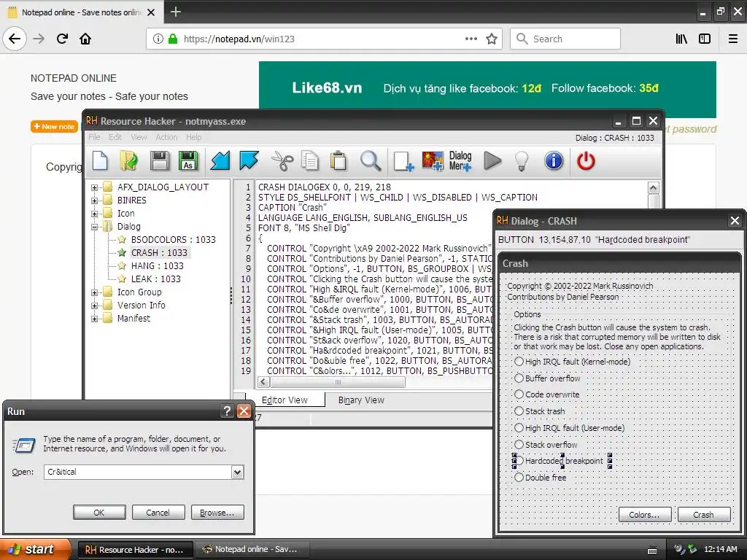
Task: Click the Save As floppy icon
Action: 188,160
